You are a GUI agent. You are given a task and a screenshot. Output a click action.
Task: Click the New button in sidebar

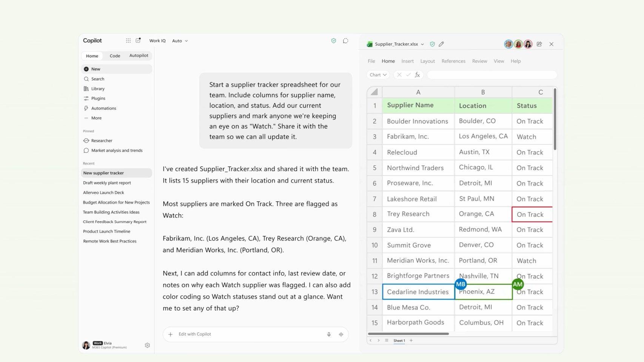(116, 69)
